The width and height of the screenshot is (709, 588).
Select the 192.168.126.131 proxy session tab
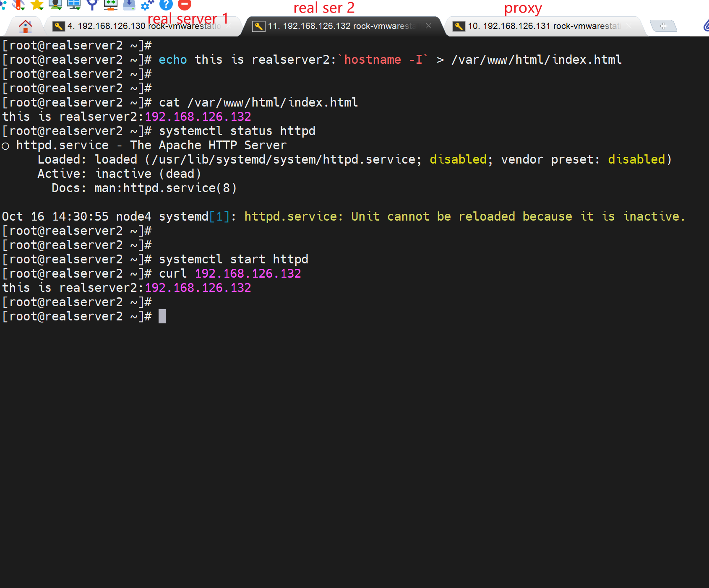[541, 26]
